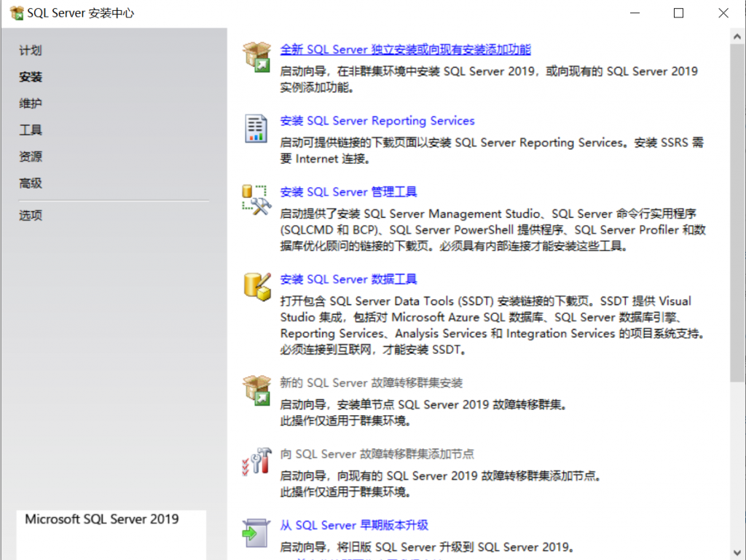Go to the 资源 sidebar page
The width and height of the screenshot is (746, 560).
(31, 157)
